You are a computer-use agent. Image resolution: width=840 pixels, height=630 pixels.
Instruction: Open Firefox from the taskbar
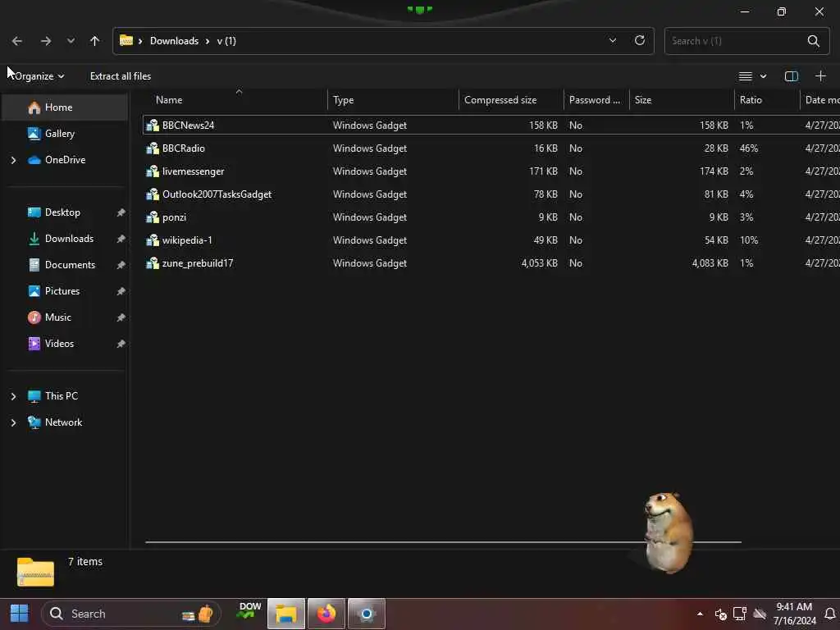[326, 614]
